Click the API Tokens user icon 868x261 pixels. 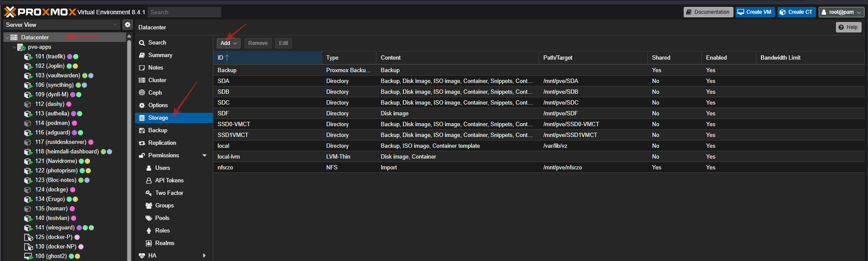(149, 181)
